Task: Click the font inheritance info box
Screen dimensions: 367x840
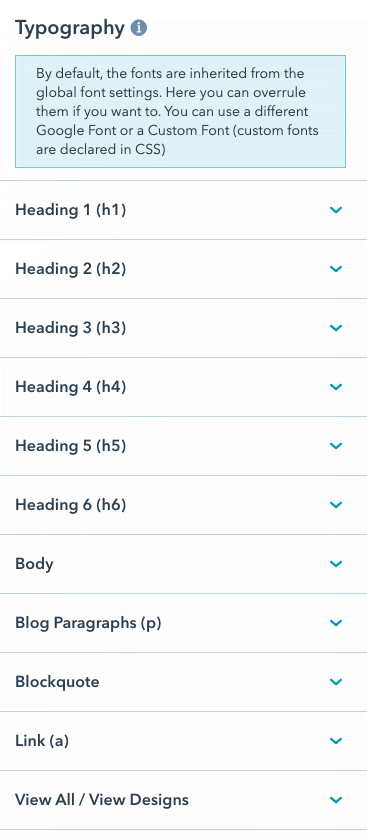Action: click(181, 111)
